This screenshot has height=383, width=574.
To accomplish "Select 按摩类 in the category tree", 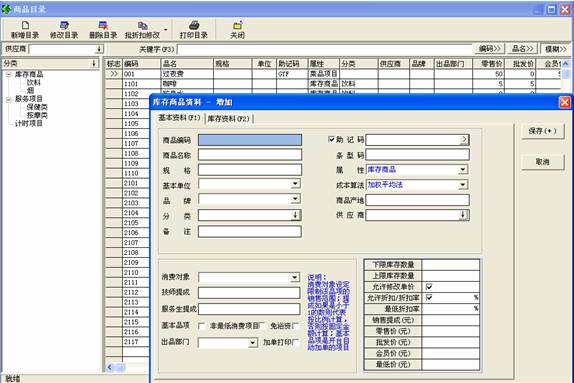I will coord(37,115).
